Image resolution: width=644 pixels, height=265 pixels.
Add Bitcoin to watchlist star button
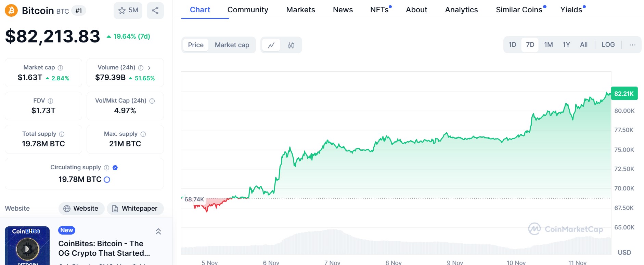click(x=128, y=10)
